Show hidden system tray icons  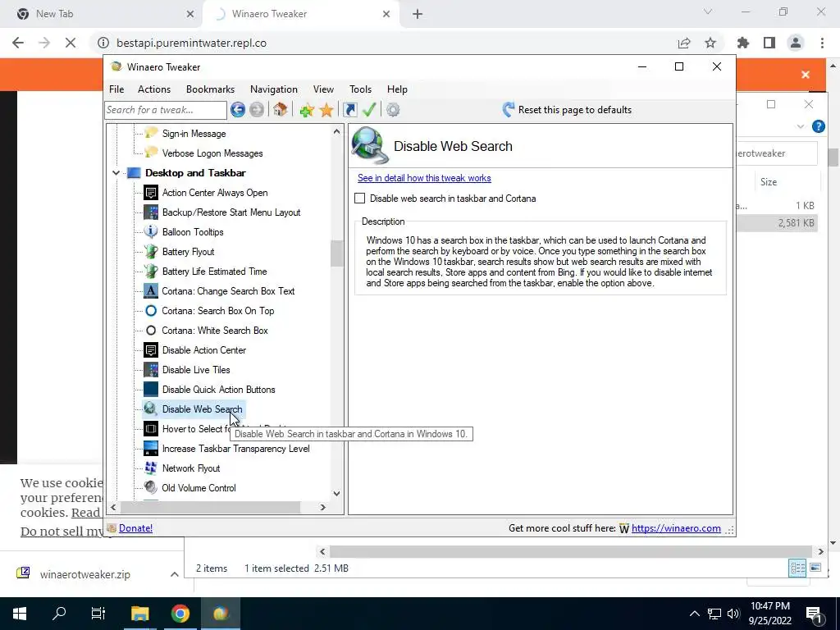pos(694,614)
